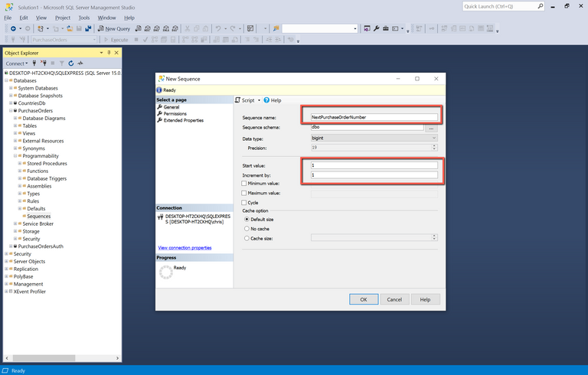This screenshot has width=588, height=375.
Task: Collapse the Databases tree node
Action: 6,80
